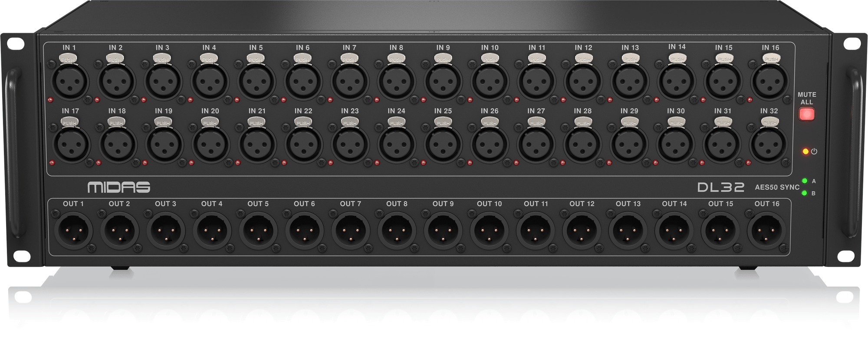This screenshot has height=337, width=868.
Task: Click the IN 9 channel label
Action: pyautogui.click(x=443, y=47)
